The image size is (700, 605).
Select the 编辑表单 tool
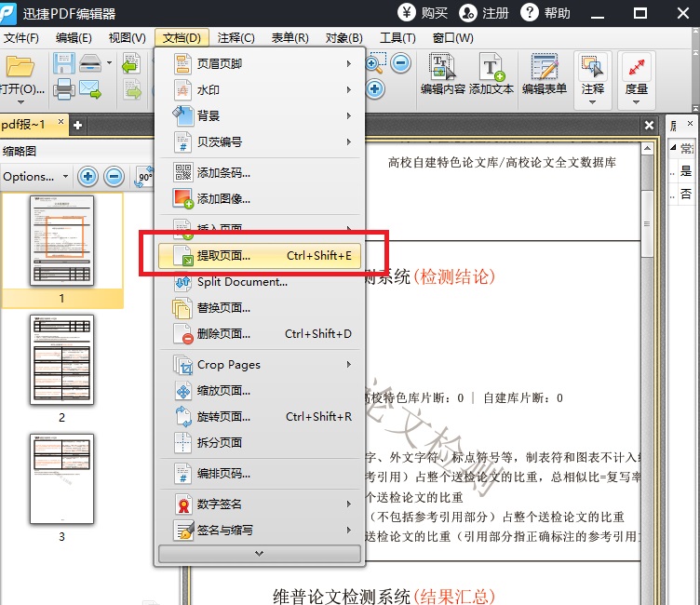pos(545,74)
